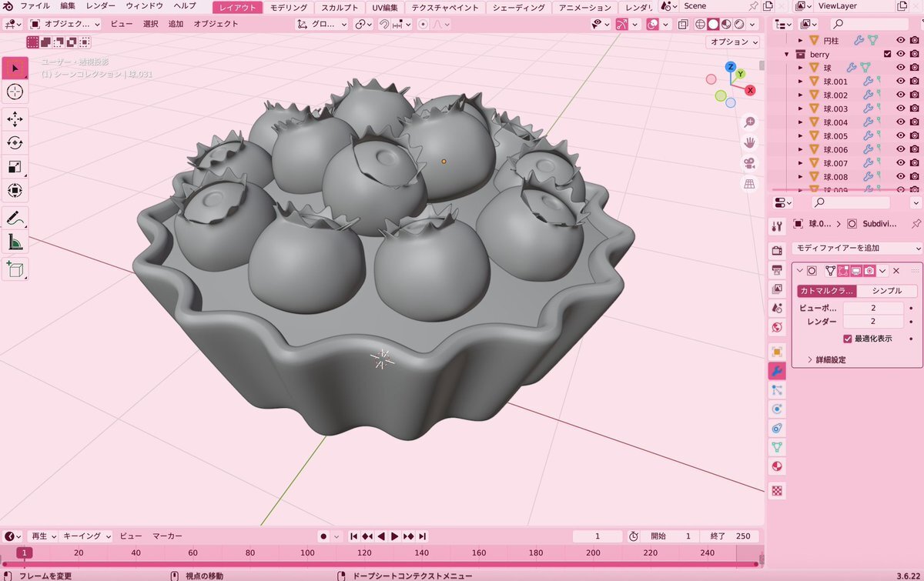Click the current frame number field
Viewport: 924px width, 581px height.
pos(598,536)
